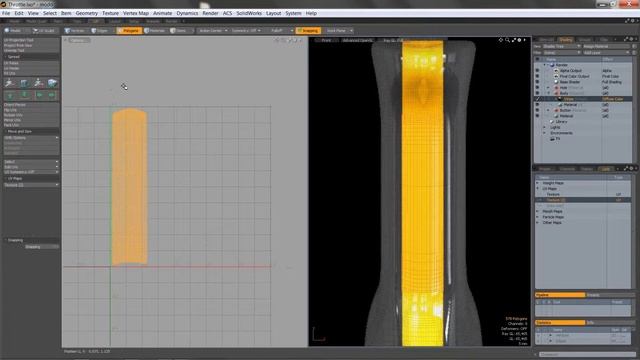Click the Render item sphere icon
The width and height of the screenshot is (640, 360).
552,65
